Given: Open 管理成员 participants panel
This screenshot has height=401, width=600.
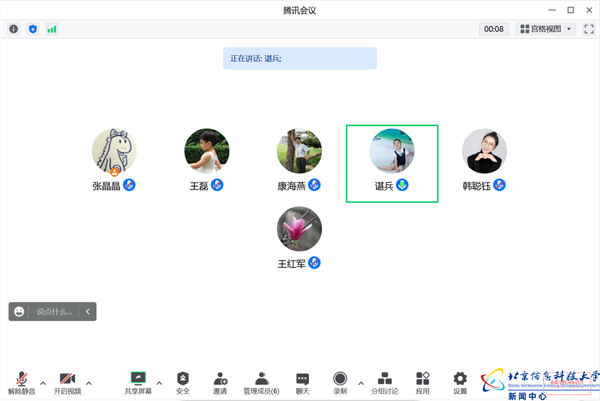Looking at the screenshot, I should tap(261, 381).
